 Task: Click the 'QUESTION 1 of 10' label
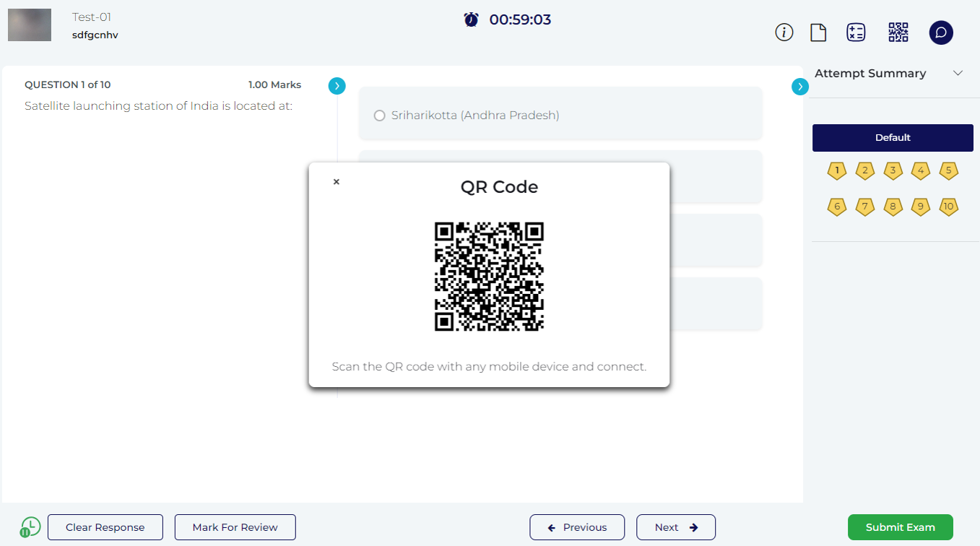coord(68,84)
